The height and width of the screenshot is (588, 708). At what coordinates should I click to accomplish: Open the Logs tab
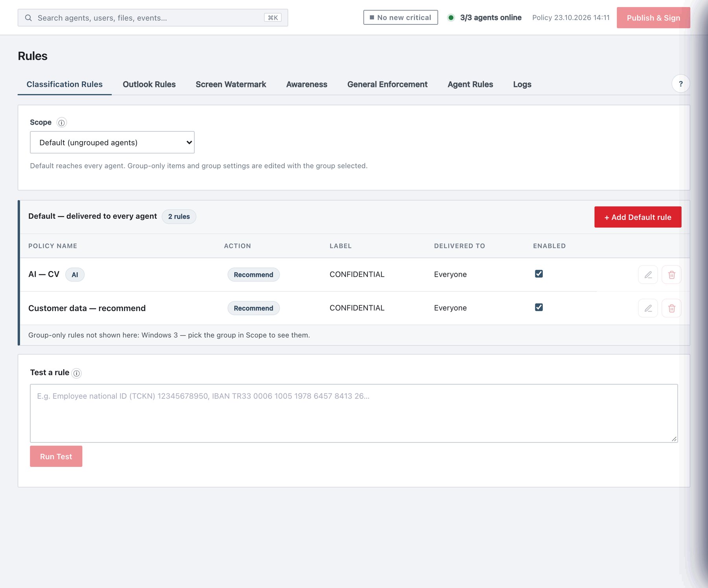522,84
